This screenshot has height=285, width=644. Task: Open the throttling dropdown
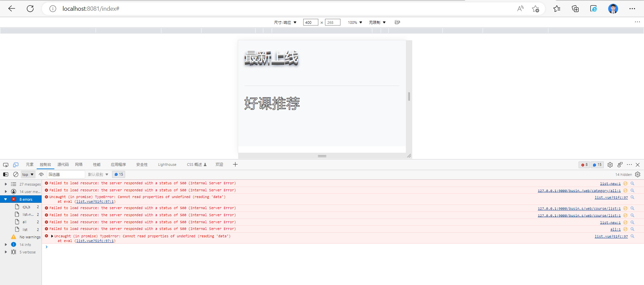tap(377, 22)
